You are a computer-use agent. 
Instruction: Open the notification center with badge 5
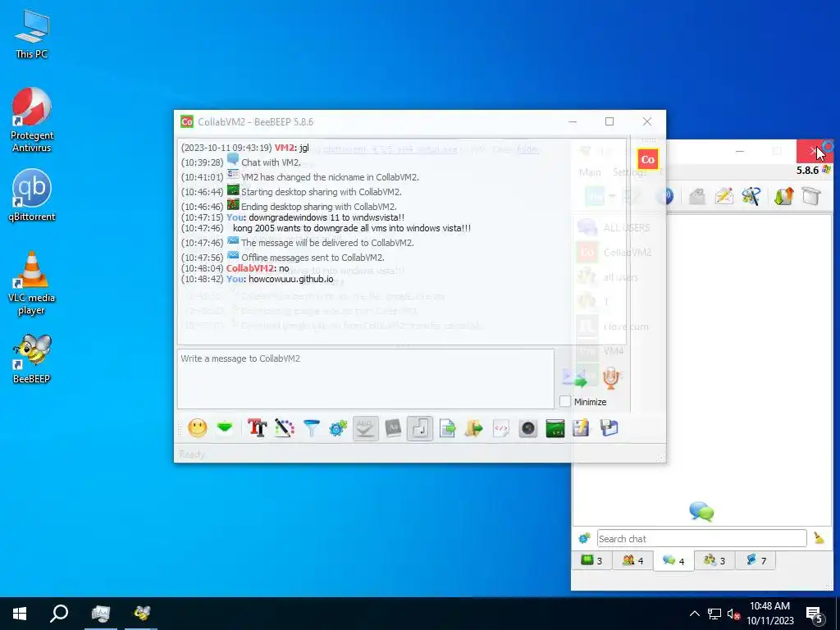click(815, 614)
